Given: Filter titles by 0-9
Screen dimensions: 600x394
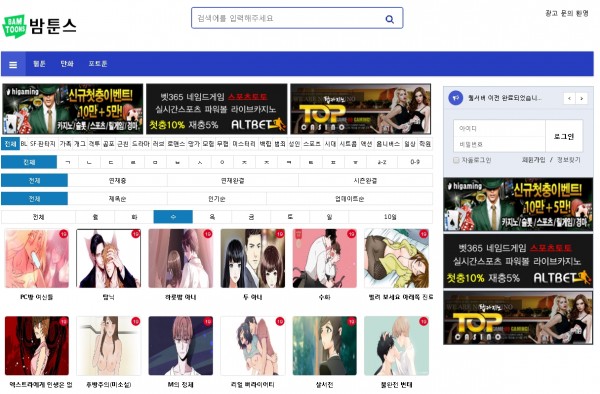Looking at the screenshot, I should point(415,162).
